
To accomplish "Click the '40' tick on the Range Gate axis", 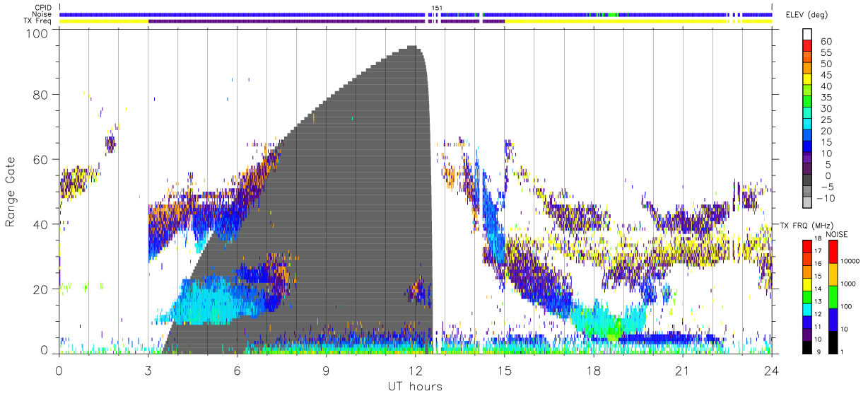I will tap(42, 225).
